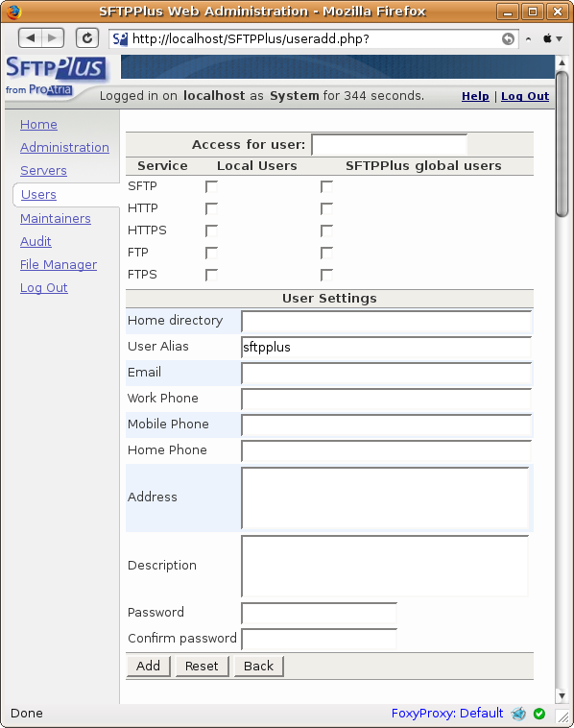574x728 pixels.
Task: Enable FTP for SFTPPlus global users
Action: (x=326, y=253)
